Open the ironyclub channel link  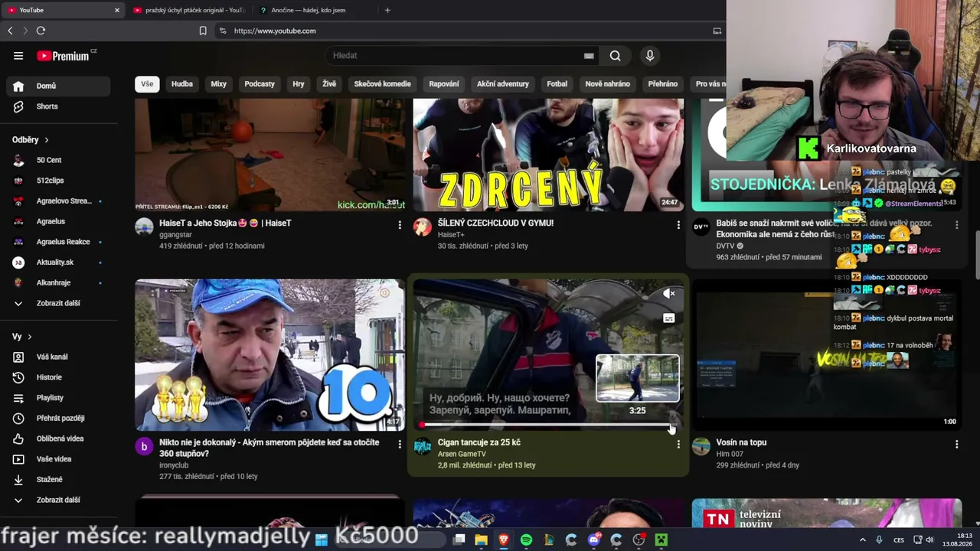[174, 465]
